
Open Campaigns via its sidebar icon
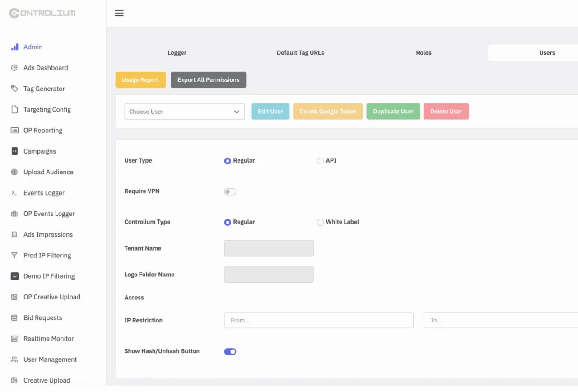tap(14, 151)
